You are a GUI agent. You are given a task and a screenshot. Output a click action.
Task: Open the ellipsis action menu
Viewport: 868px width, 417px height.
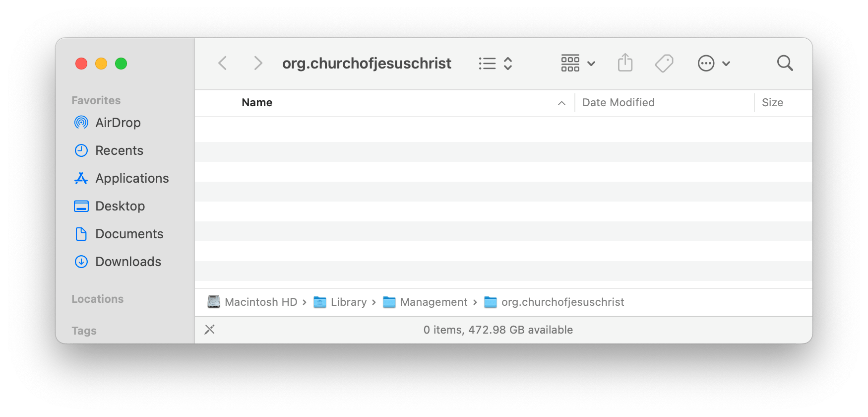pyautogui.click(x=714, y=64)
